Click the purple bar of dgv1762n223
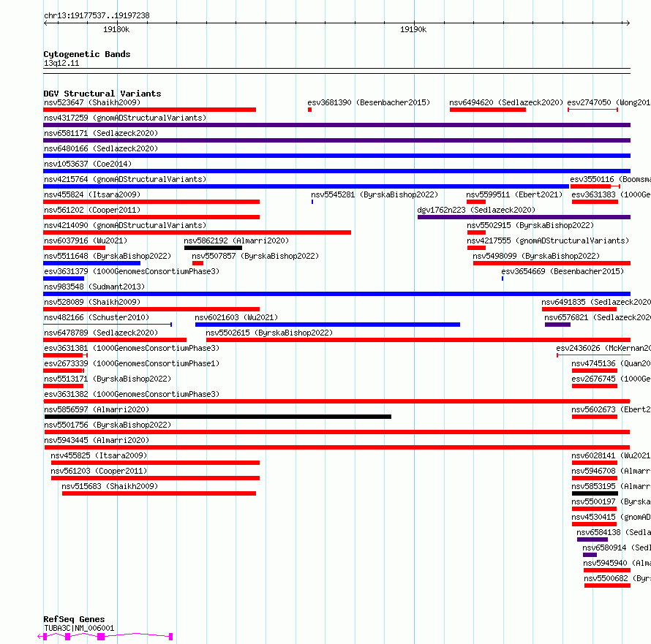This screenshot has width=651, height=644. [x=524, y=217]
